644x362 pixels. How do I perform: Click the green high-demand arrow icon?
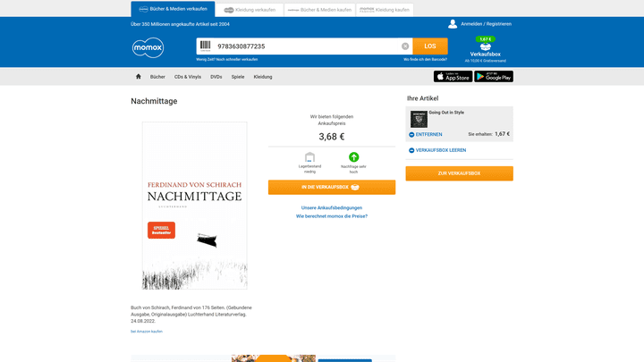(x=353, y=157)
